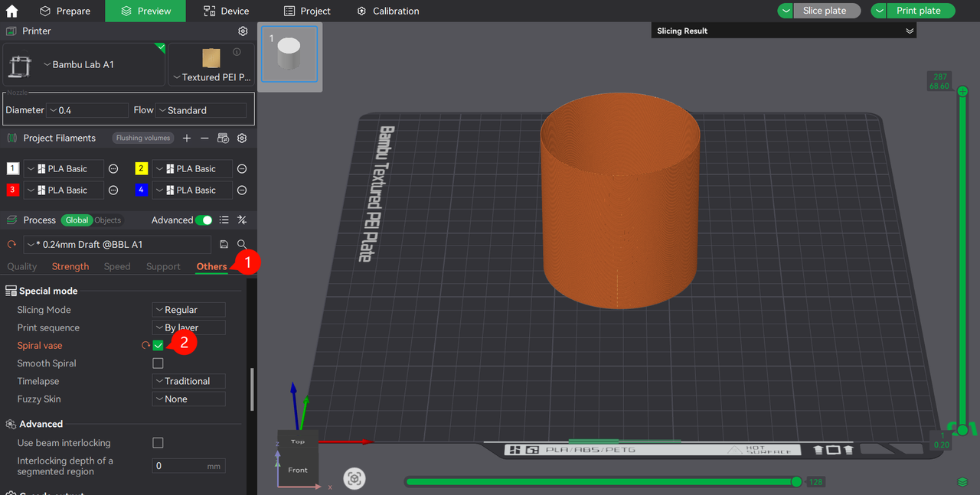Open the Calibration tab
The image size is (980, 495).
click(388, 11)
